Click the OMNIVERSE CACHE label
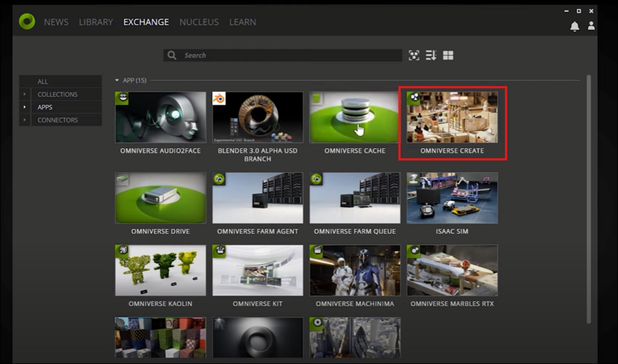The width and height of the screenshot is (618, 364). 355,151
